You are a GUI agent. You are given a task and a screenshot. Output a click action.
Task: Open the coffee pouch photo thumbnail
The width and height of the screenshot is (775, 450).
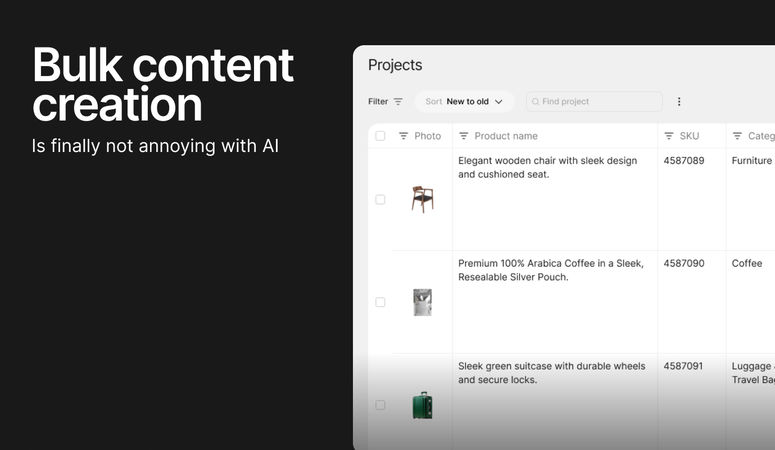click(422, 302)
